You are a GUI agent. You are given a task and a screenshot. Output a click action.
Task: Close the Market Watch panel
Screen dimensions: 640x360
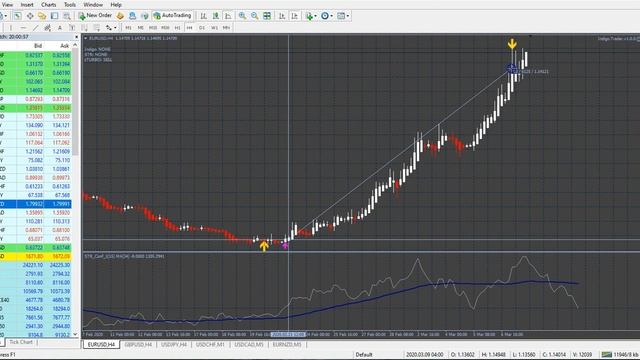tap(76, 37)
